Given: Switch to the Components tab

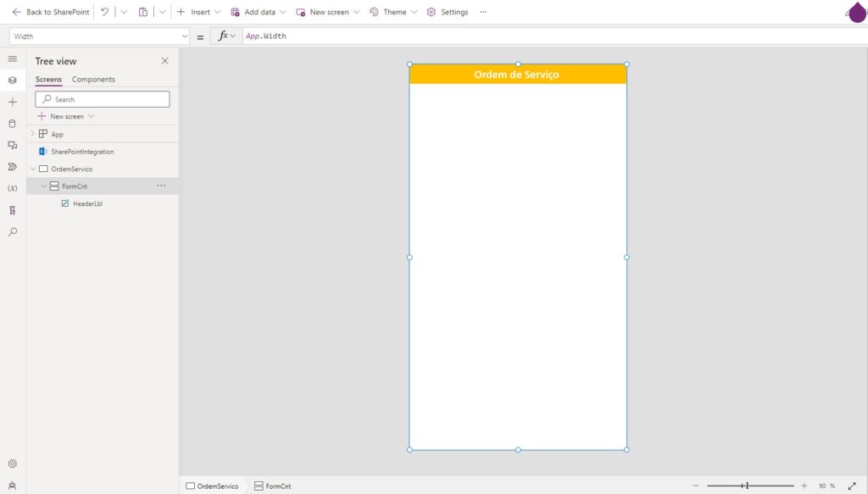Looking at the screenshot, I should (x=93, y=80).
